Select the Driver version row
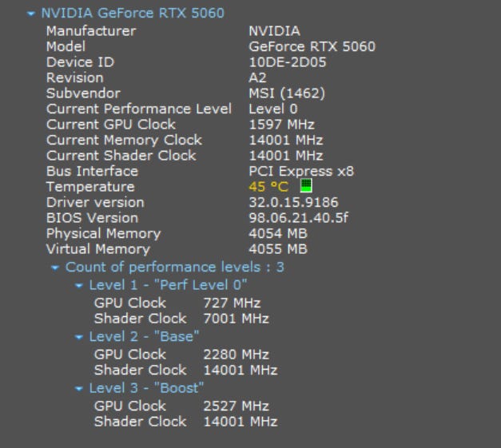Image resolution: width=501 pixels, height=448 pixels. click(95, 202)
